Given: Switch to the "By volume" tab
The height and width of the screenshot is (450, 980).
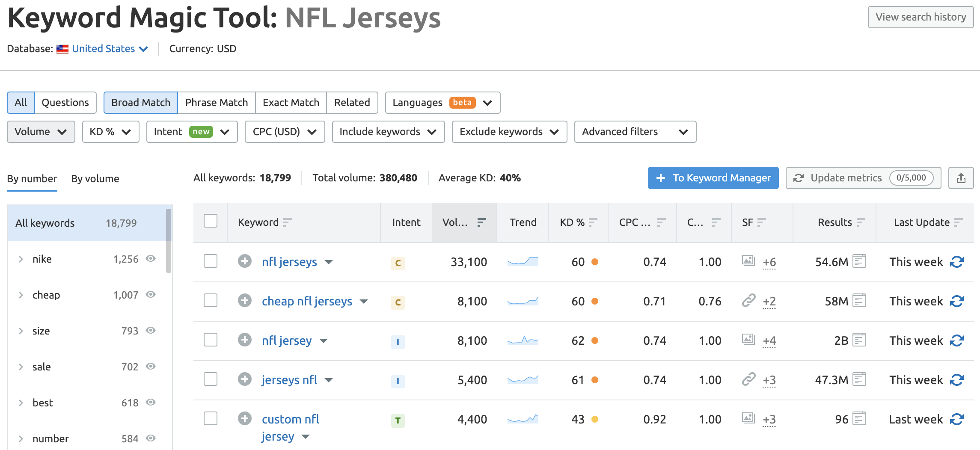Looking at the screenshot, I should [x=95, y=179].
